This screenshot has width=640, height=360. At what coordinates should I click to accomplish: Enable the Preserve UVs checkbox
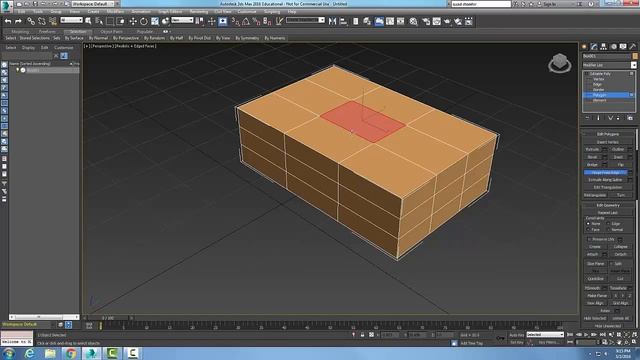[x=589, y=239]
